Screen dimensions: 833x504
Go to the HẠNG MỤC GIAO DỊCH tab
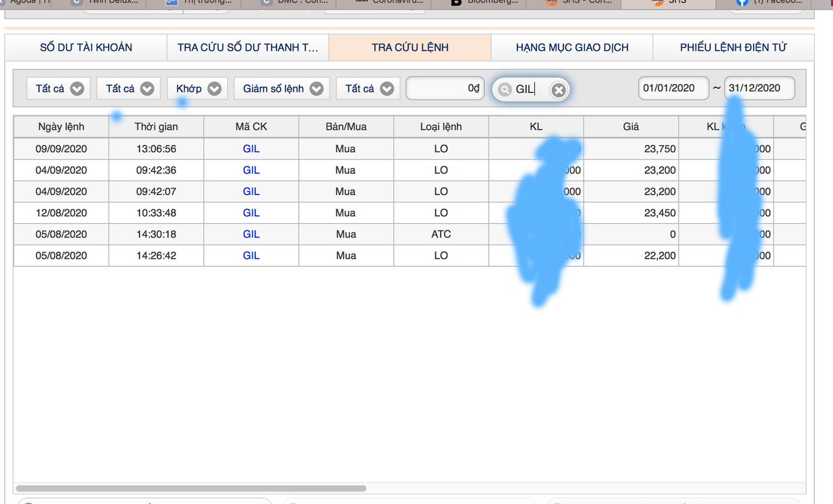(x=572, y=47)
